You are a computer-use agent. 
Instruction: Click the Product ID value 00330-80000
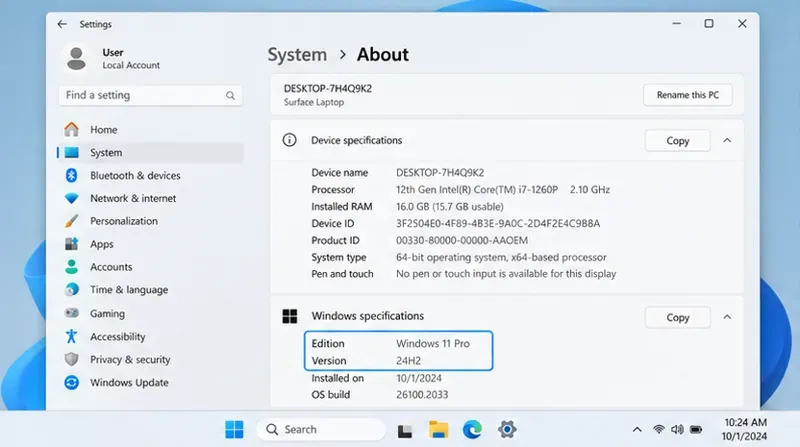click(462, 240)
